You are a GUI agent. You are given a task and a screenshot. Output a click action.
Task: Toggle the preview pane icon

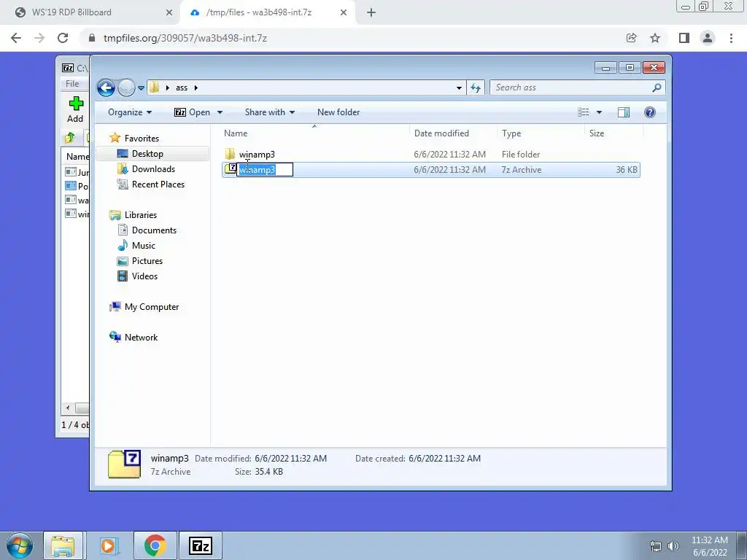coord(623,112)
